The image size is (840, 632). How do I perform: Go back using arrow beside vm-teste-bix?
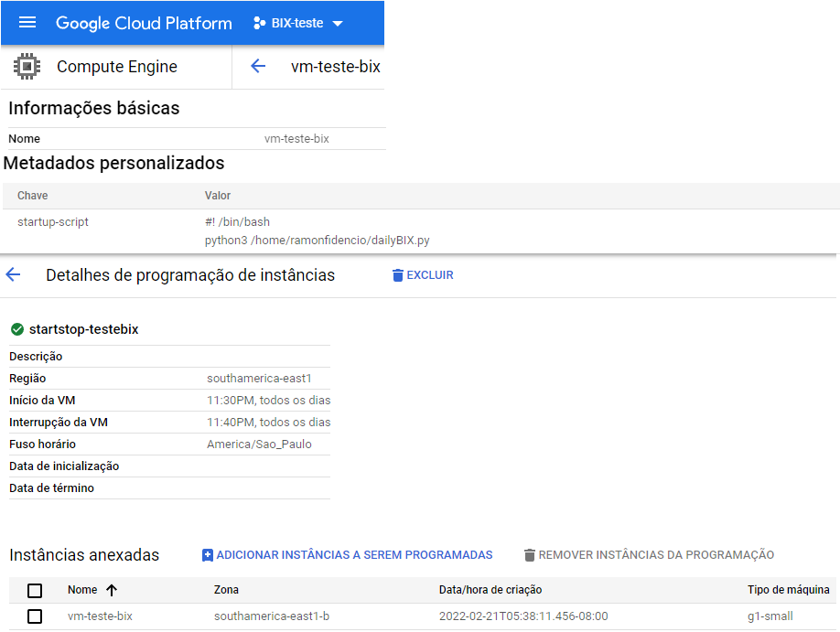click(x=258, y=66)
